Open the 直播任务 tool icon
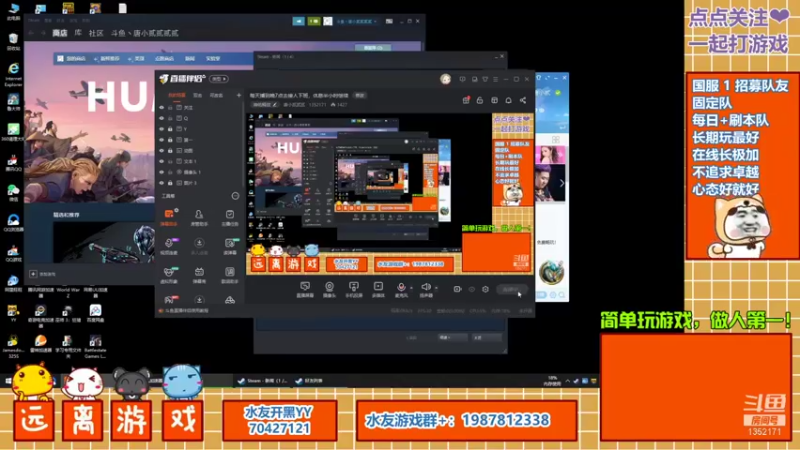The width and height of the screenshot is (800, 450). pos(230,217)
